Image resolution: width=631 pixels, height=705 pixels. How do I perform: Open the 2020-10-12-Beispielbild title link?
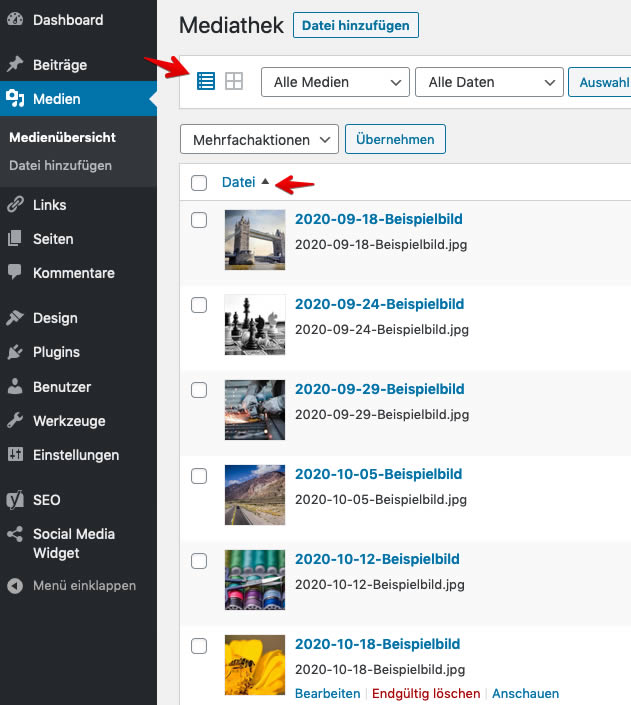click(377, 559)
